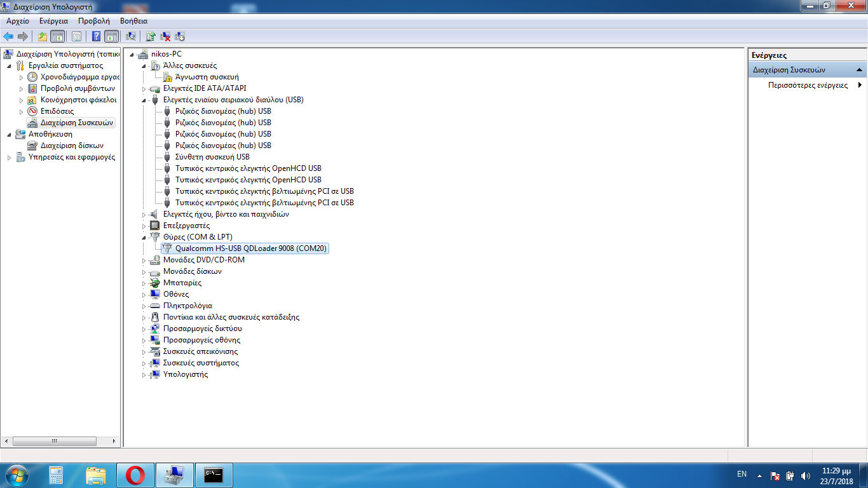Select Συσκευές απεικόνισης category
The height and width of the screenshot is (488, 868).
pyautogui.click(x=200, y=351)
